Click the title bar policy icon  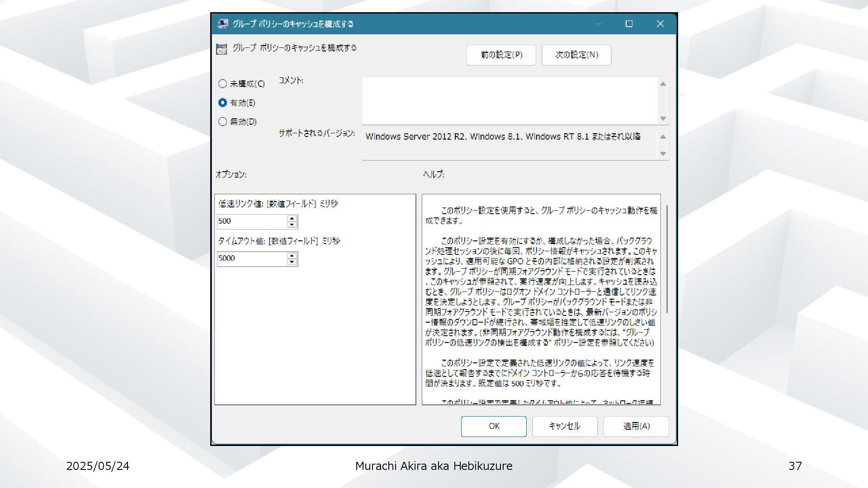coord(222,24)
